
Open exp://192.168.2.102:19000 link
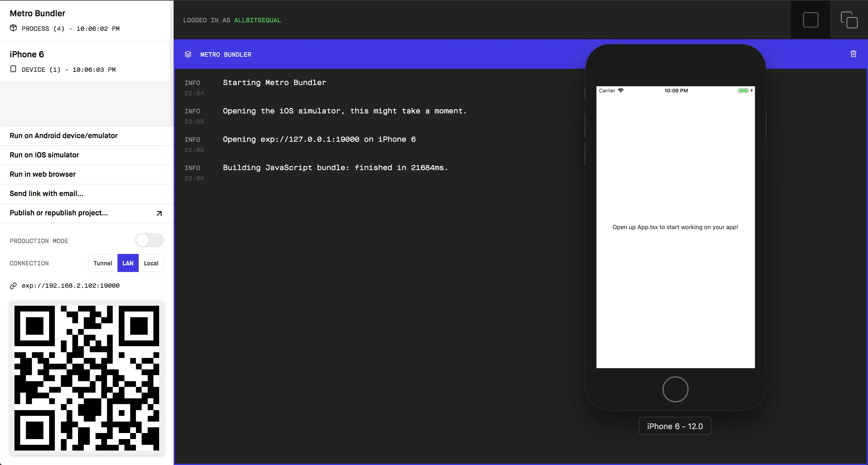coord(71,286)
